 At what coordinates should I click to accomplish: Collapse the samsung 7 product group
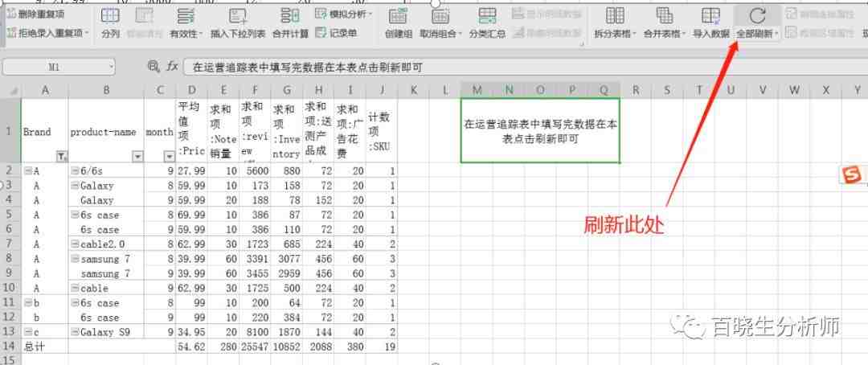click(75, 259)
